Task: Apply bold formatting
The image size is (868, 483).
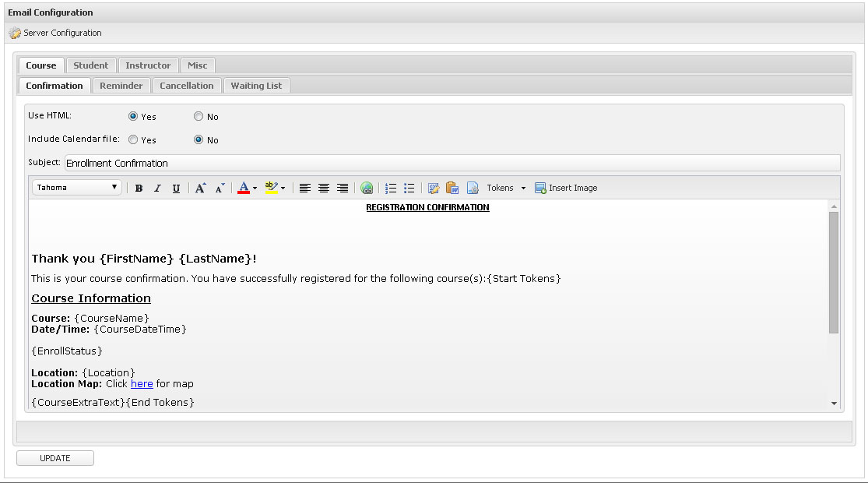Action: (x=139, y=189)
